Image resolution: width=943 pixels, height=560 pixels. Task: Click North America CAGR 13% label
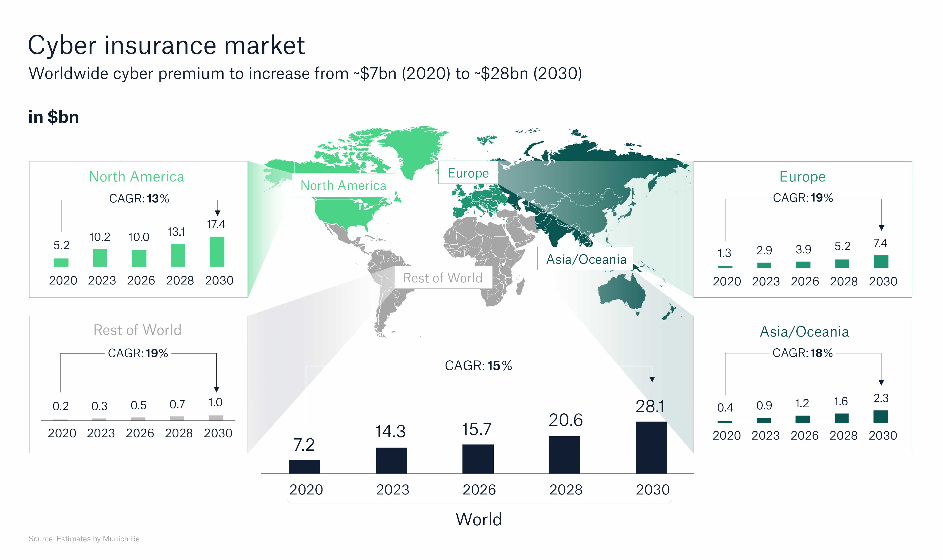point(139,198)
